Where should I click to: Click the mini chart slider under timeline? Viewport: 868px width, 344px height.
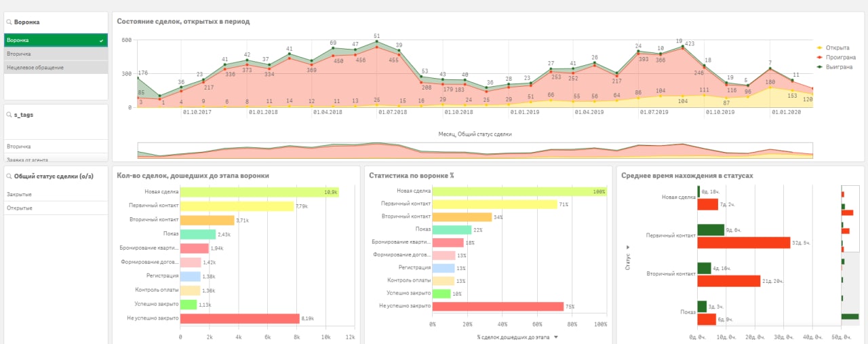pyautogui.click(x=475, y=150)
